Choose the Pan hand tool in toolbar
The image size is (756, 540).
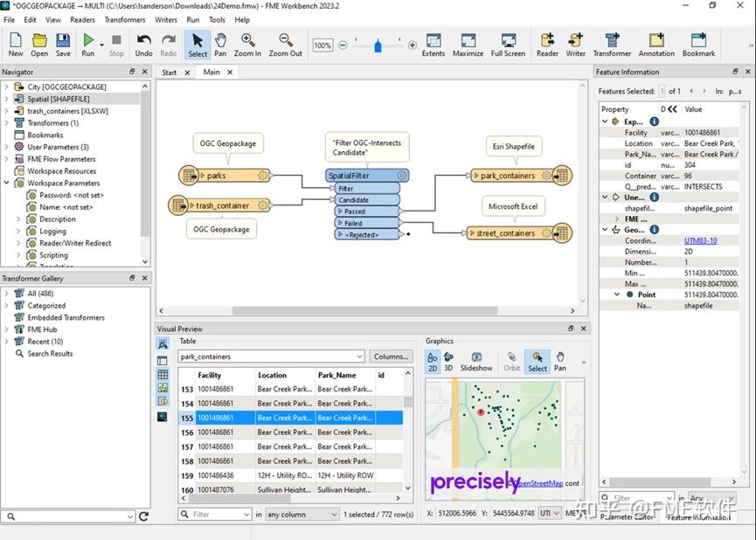[x=220, y=45]
